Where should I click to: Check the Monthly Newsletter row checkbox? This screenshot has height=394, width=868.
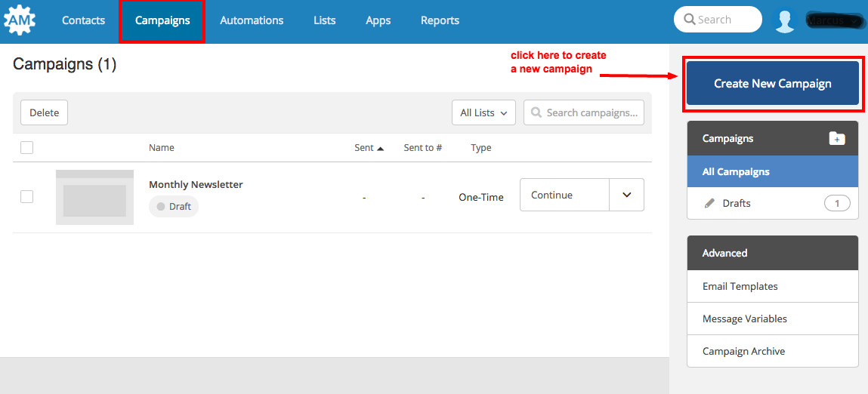(x=26, y=196)
